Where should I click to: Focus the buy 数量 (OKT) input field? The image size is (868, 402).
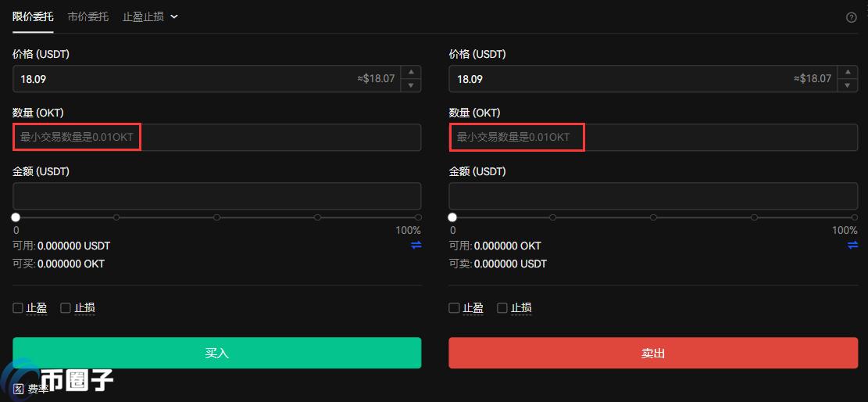click(217, 137)
